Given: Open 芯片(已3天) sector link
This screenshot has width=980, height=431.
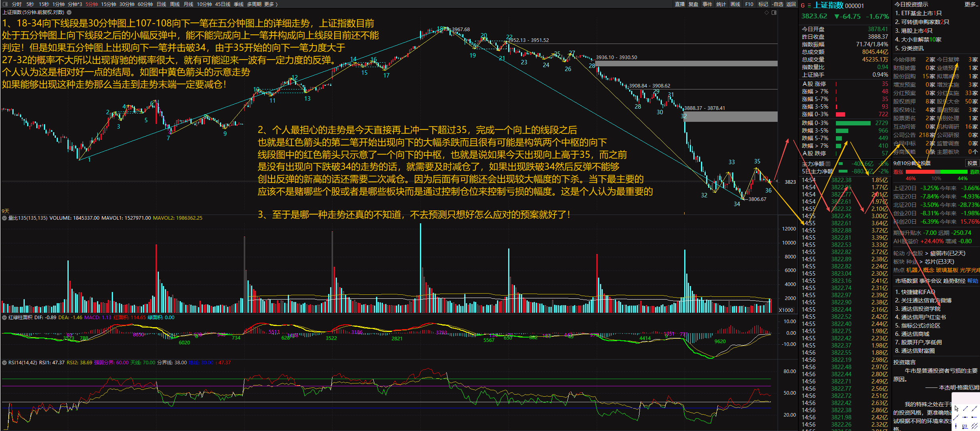Looking at the screenshot, I should click(939, 261).
